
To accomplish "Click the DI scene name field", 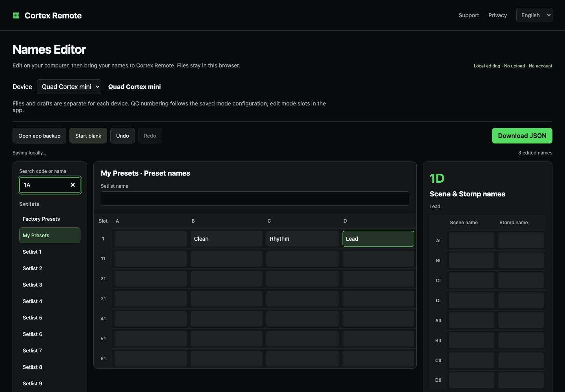I will point(472,300).
